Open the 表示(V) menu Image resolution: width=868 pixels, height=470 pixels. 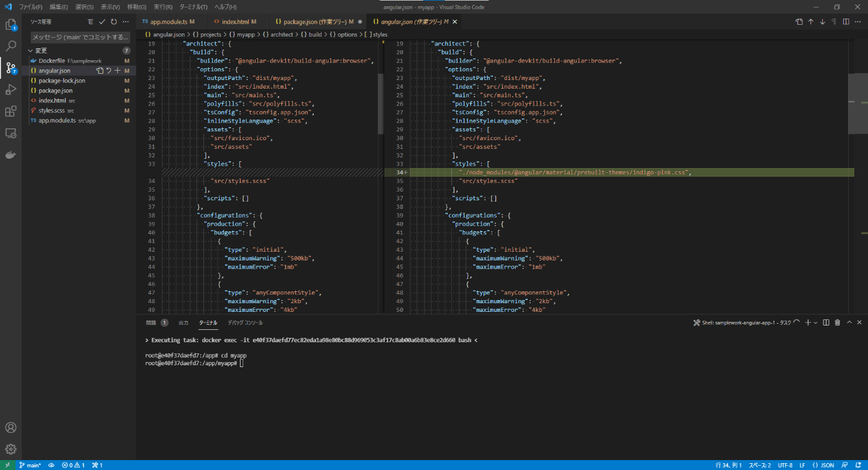coord(110,7)
